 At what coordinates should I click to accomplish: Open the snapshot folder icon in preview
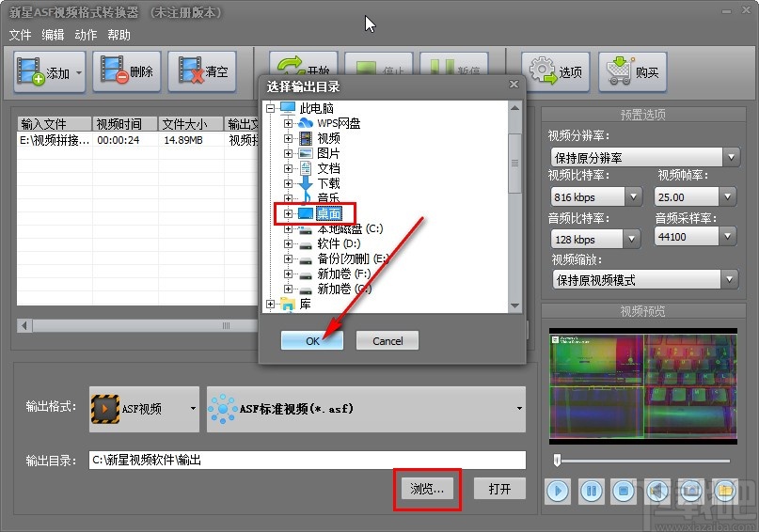(724, 490)
